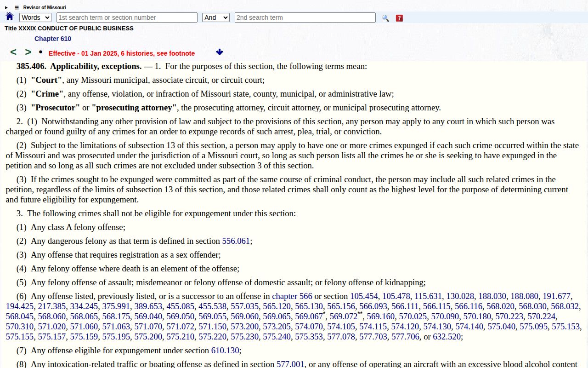Open the 115.631 section link

428,296
